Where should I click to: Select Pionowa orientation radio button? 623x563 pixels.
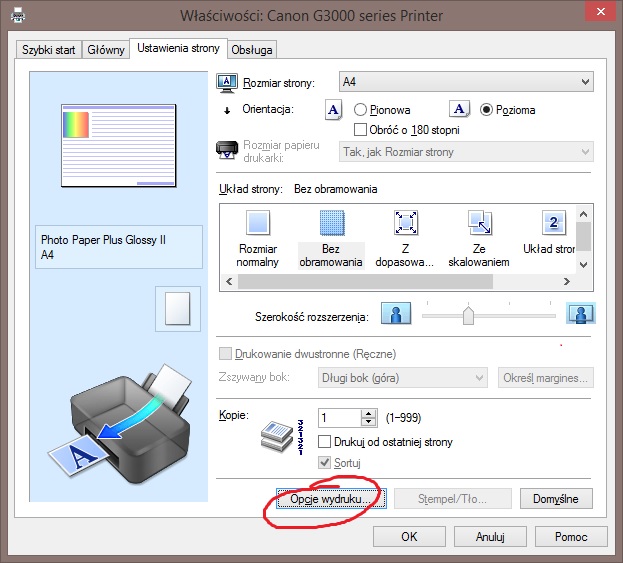[x=360, y=110]
